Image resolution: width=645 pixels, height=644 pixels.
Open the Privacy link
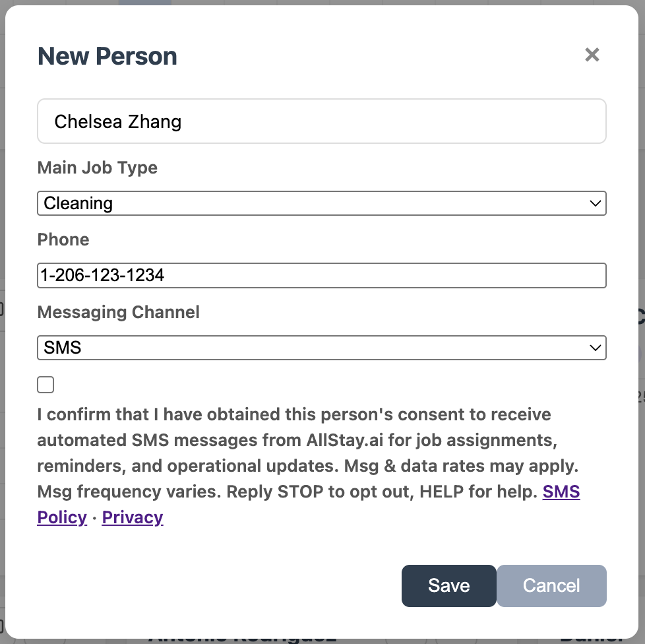click(132, 517)
